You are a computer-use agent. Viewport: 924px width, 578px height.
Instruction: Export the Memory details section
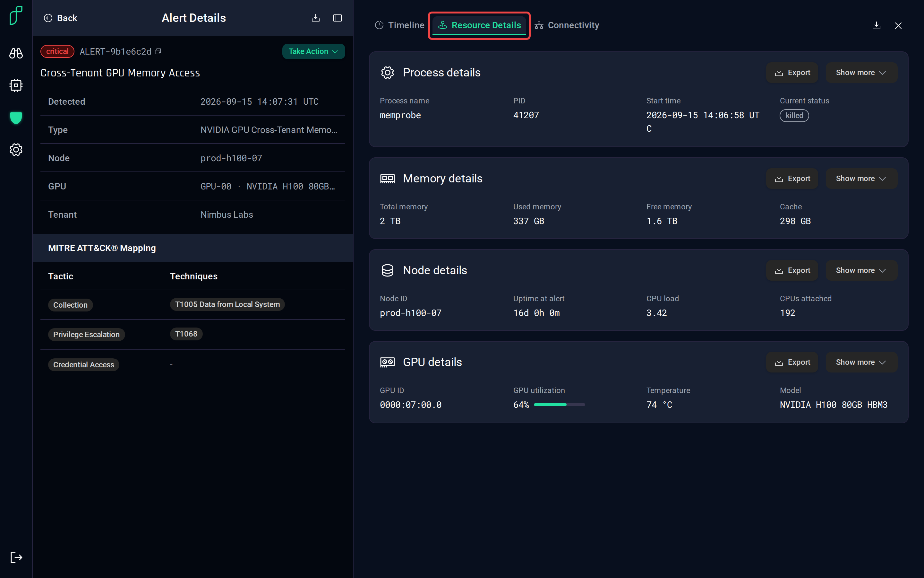pyautogui.click(x=792, y=179)
